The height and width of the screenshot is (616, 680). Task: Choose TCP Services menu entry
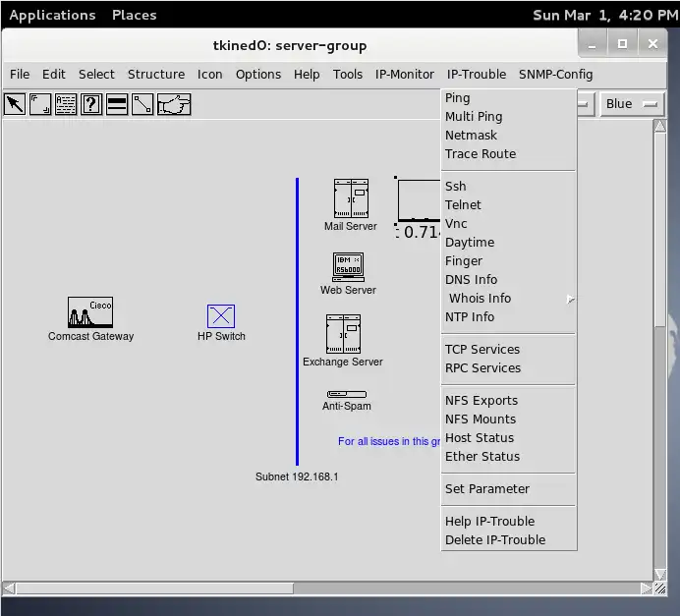(x=509, y=350)
